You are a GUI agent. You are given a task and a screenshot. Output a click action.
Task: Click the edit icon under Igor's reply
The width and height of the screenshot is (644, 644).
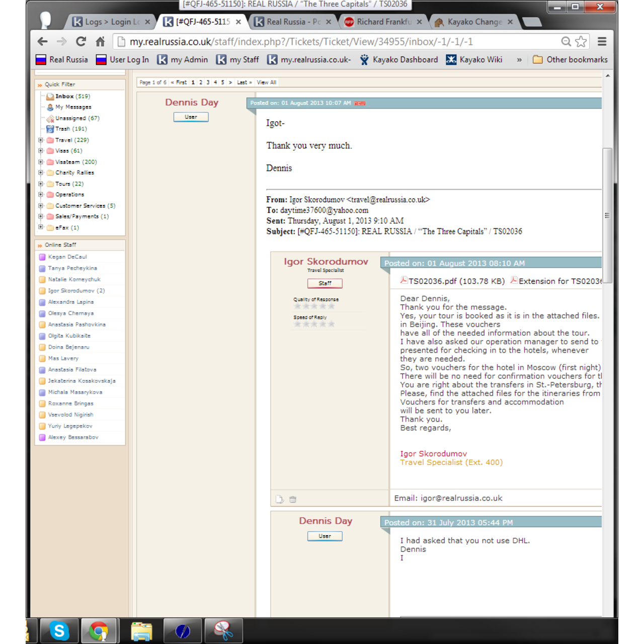[280, 499]
